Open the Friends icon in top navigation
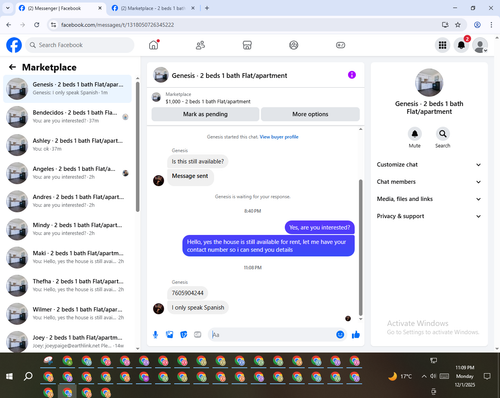 pyautogui.click(x=200, y=45)
